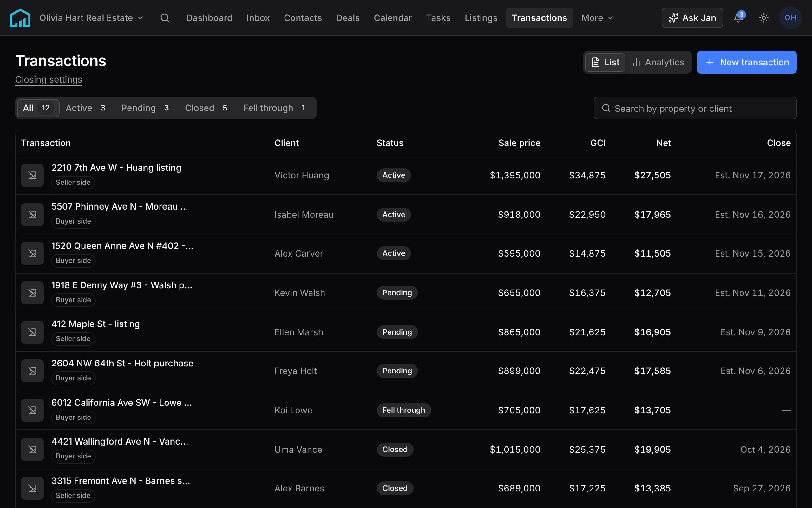
Task: Click the New transaction button
Action: click(747, 62)
